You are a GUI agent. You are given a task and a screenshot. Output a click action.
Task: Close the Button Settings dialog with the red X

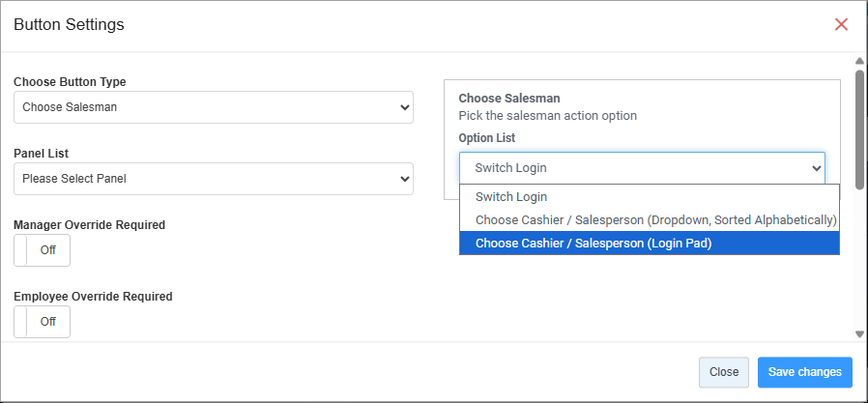pos(841,24)
